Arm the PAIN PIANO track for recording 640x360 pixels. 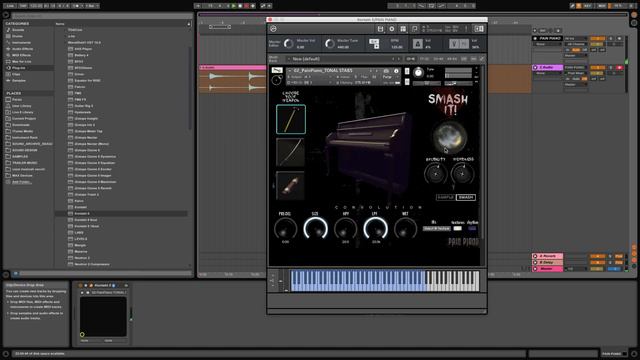click(620, 38)
